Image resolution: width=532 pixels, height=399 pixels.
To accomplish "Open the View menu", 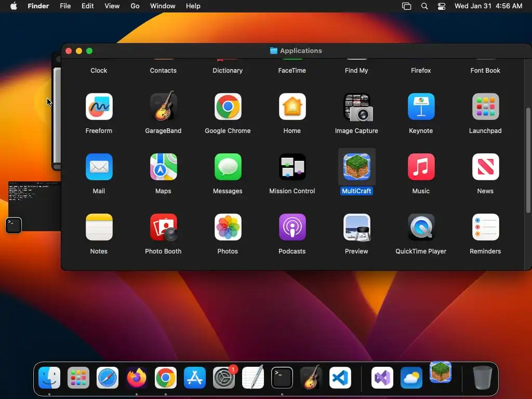I will (112, 6).
